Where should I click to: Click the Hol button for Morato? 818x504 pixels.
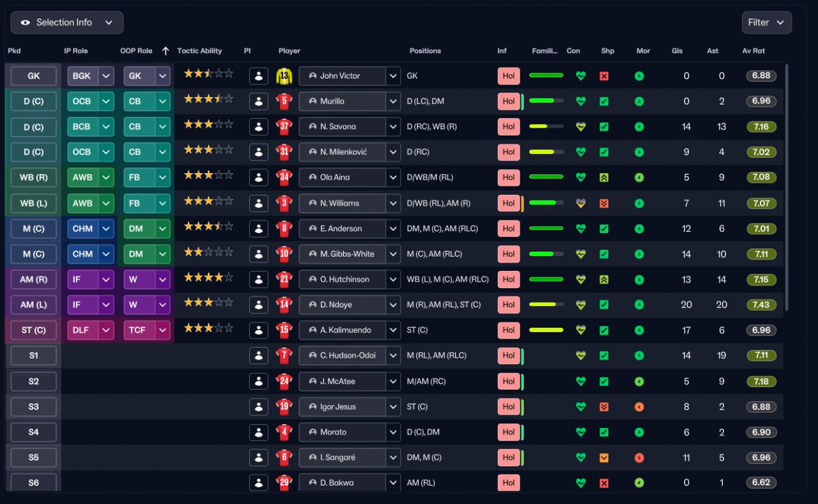click(509, 432)
